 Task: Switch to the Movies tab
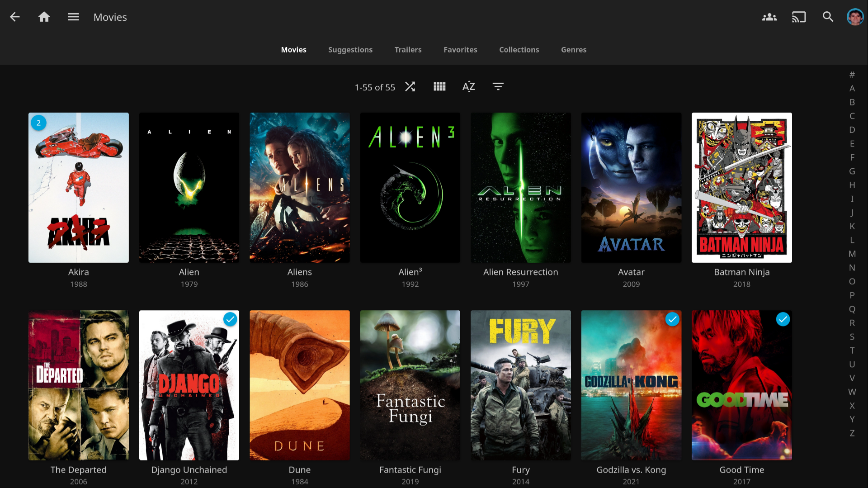[294, 50]
